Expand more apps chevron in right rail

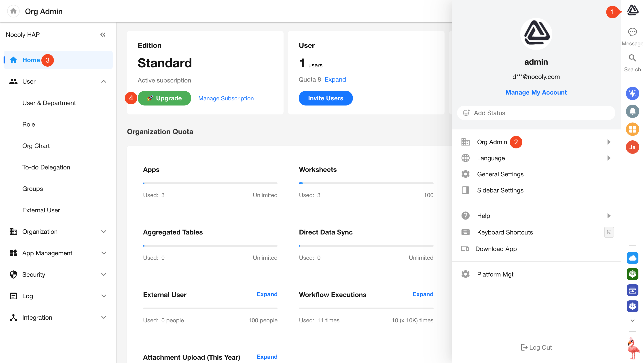click(x=632, y=320)
